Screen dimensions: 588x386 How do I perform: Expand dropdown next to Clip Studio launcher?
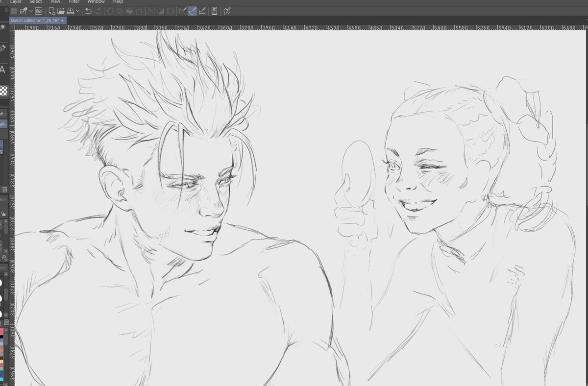(x=31, y=11)
